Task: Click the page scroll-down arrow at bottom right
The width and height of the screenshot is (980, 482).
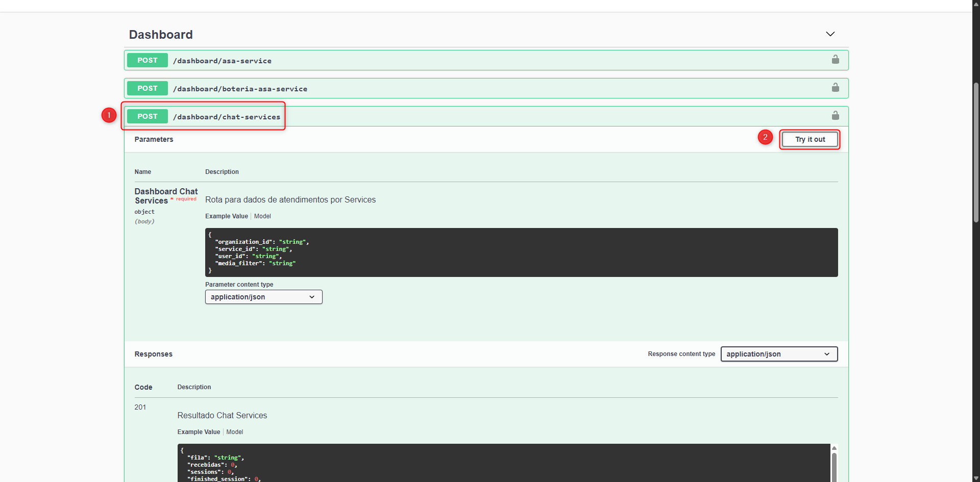Action: [x=976, y=478]
